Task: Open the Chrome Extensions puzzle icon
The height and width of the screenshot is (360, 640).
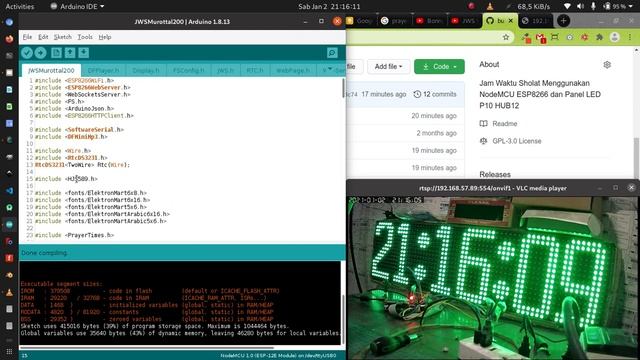Action: (599, 37)
